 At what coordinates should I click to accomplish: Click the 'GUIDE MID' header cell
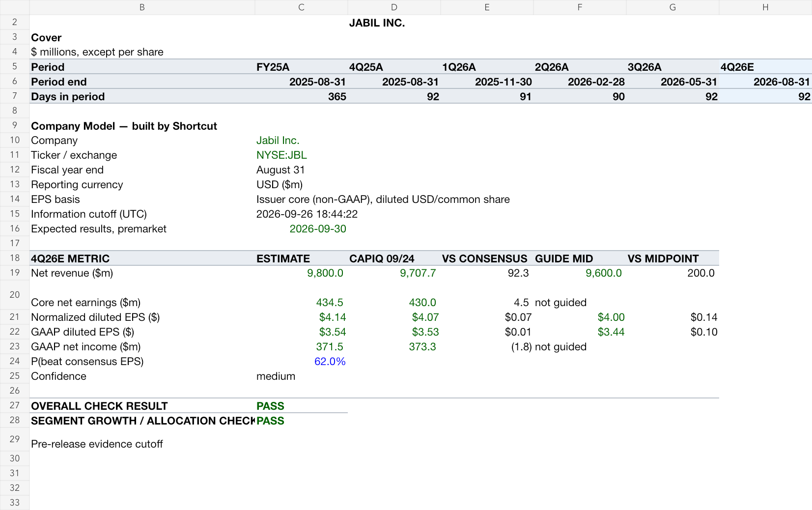coord(580,258)
